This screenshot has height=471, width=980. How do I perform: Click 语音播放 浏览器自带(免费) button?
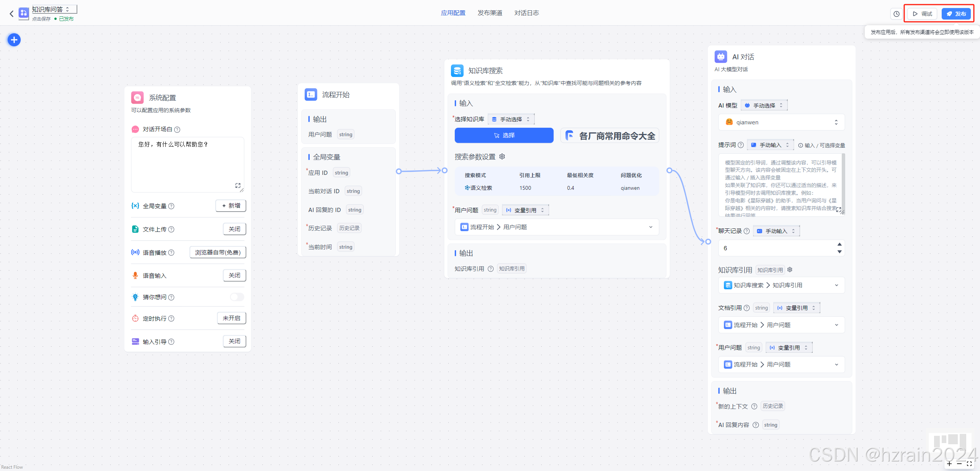click(x=218, y=253)
